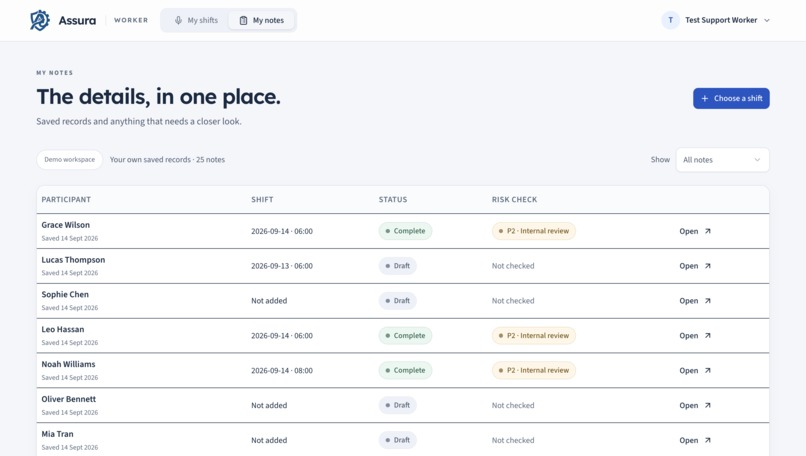Screen dimensions: 806x456
Task: Click the Draft status badge for Oliver Bennett
Action: pyautogui.click(x=397, y=405)
